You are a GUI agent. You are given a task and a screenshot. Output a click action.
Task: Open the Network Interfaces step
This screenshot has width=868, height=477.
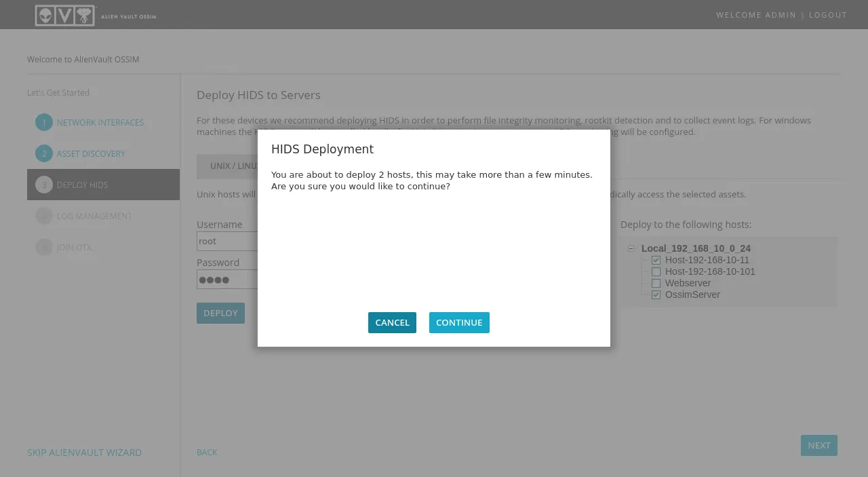(100, 123)
